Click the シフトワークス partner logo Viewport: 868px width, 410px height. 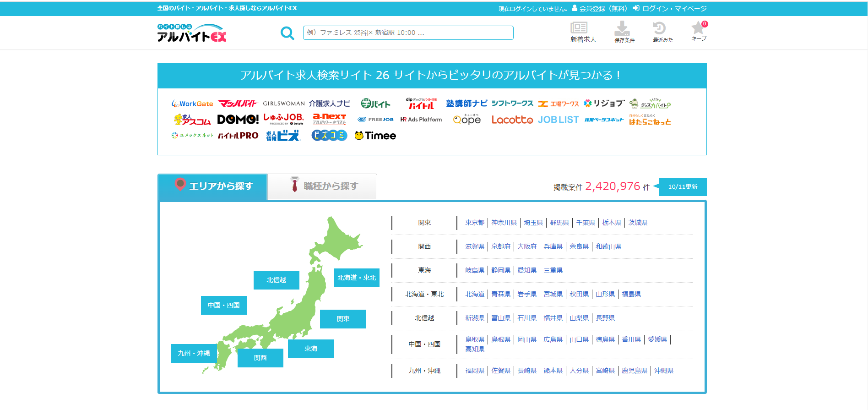pyautogui.click(x=513, y=104)
